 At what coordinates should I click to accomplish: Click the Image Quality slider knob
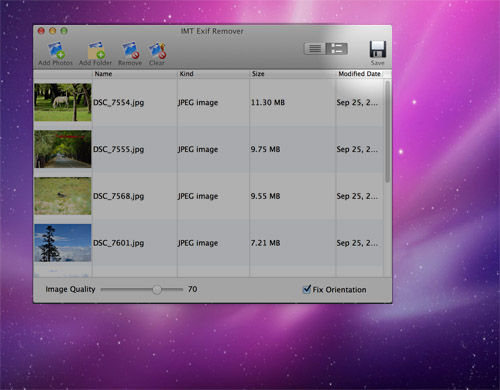pyautogui.click(x=157, y=289)
